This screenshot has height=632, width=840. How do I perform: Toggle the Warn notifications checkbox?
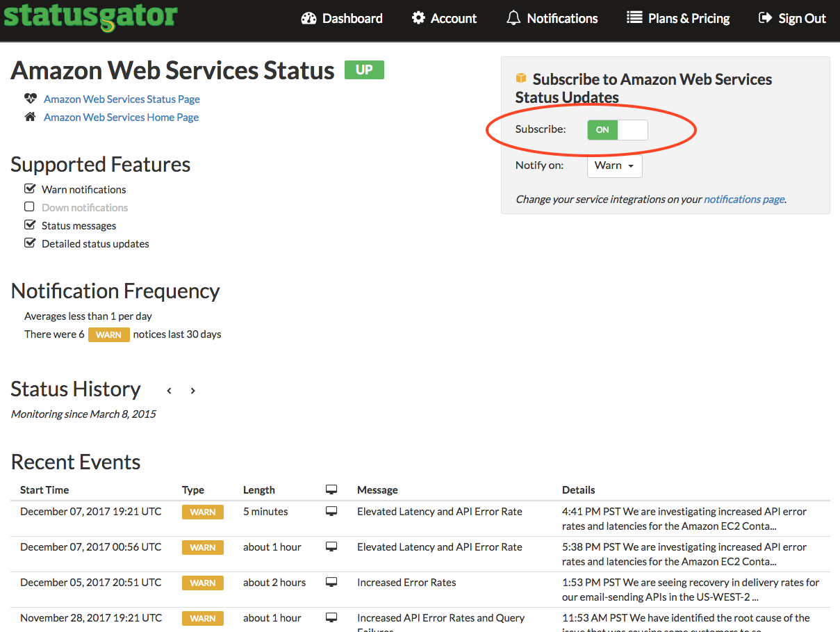click(x=29, y=188)
